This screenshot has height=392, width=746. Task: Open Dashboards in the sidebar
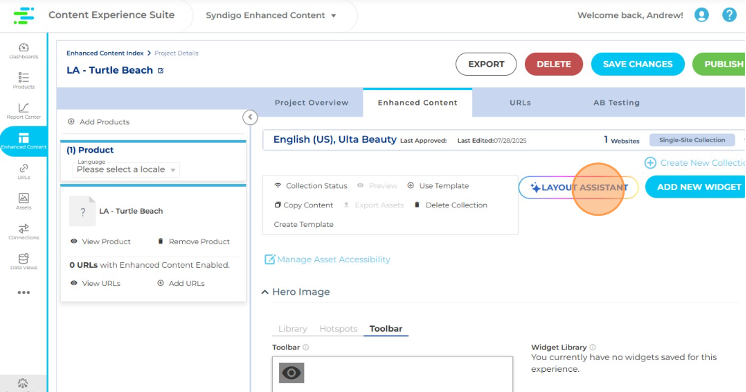(23, 50)
